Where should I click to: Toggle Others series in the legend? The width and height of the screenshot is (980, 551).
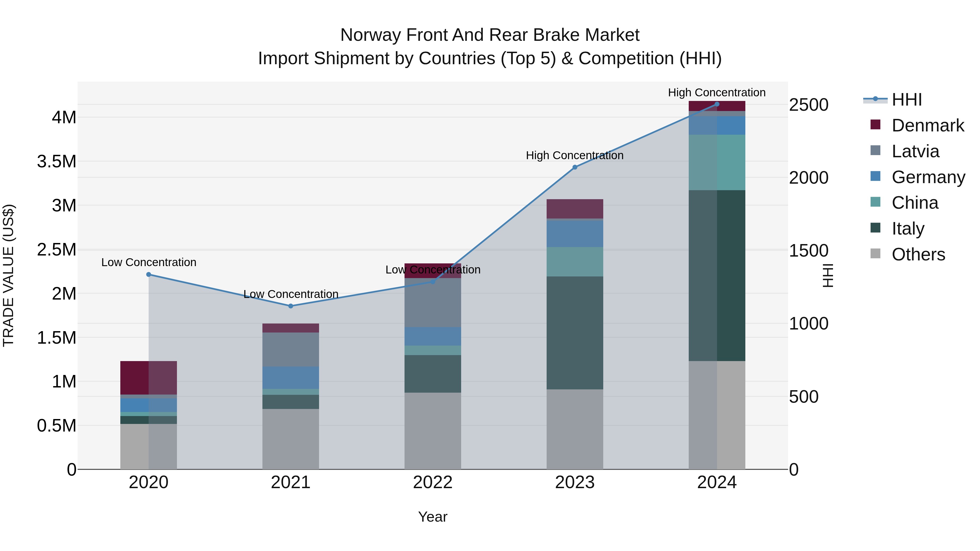pos(907,254)
